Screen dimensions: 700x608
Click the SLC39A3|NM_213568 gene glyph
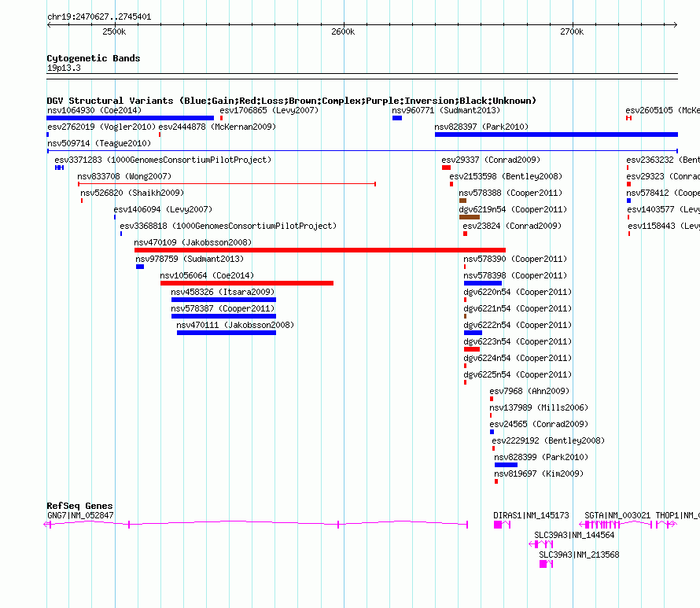pos(547,564)
